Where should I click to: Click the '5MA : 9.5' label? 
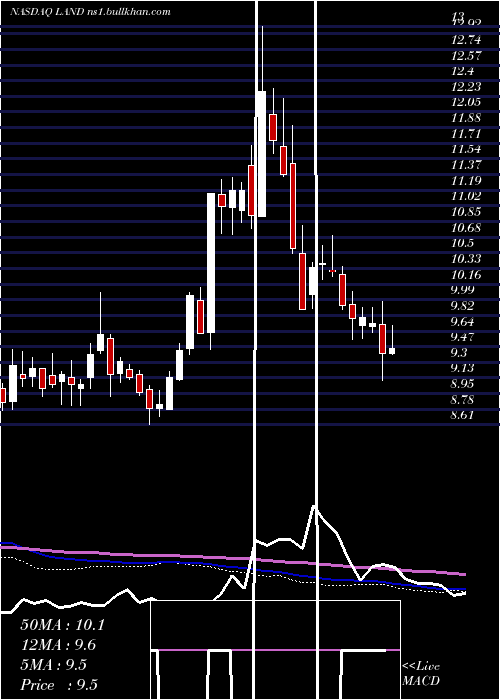(54, 665)
